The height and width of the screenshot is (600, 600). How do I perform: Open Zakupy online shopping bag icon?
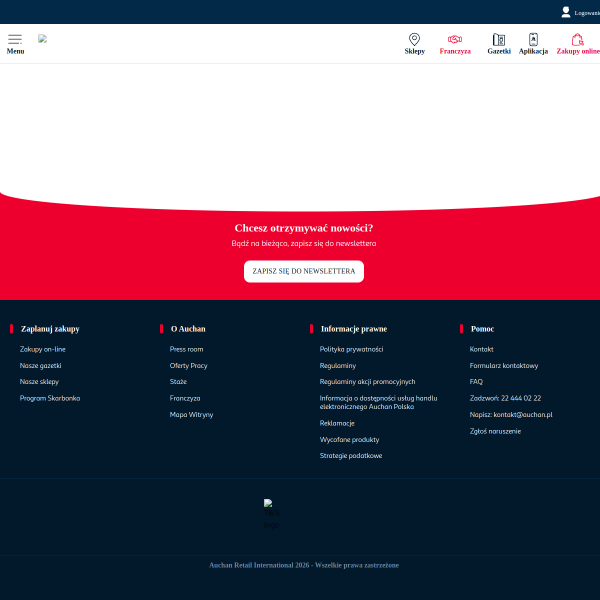(x=577, y=40)
